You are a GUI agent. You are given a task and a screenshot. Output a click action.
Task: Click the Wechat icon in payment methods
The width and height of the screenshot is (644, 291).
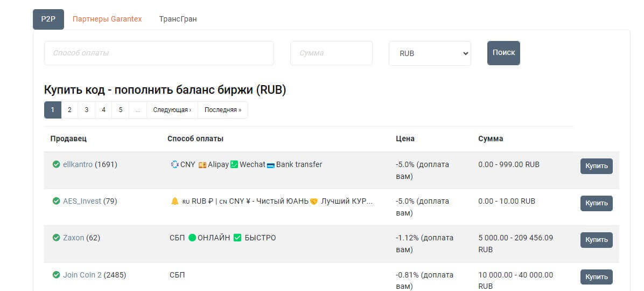(x=234, y=164)
